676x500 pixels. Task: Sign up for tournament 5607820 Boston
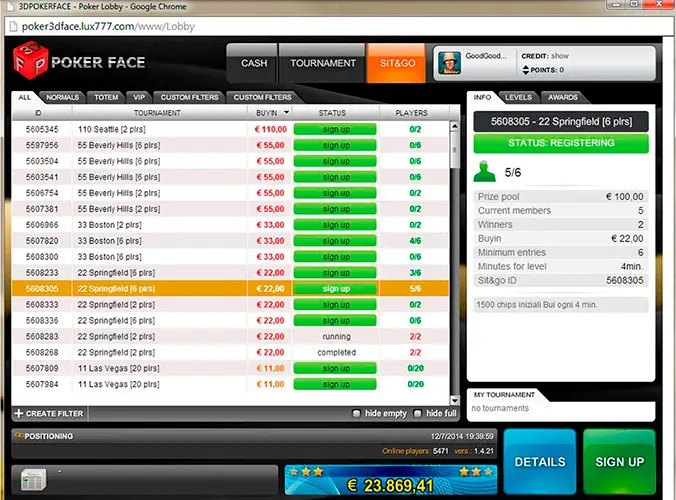pyautogui.click(x=335, y=241)
